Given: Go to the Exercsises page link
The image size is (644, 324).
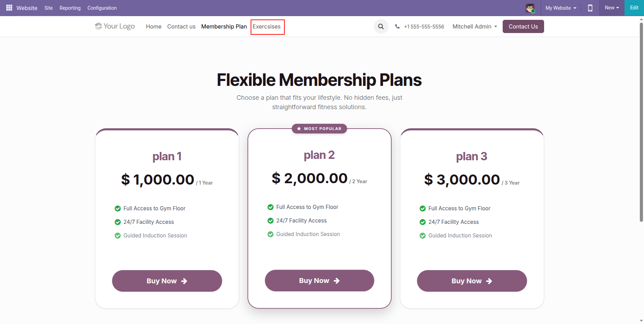Looking at the screenshot, I should pos(267,26).
